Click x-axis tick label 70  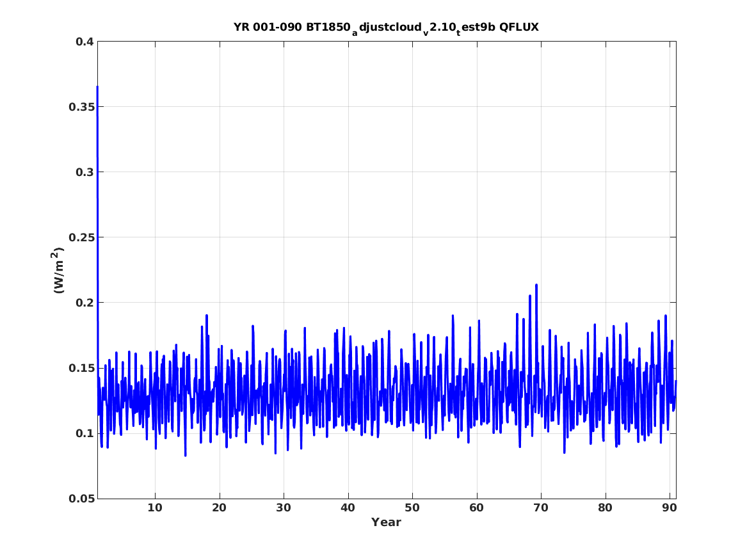coord(541,508)
